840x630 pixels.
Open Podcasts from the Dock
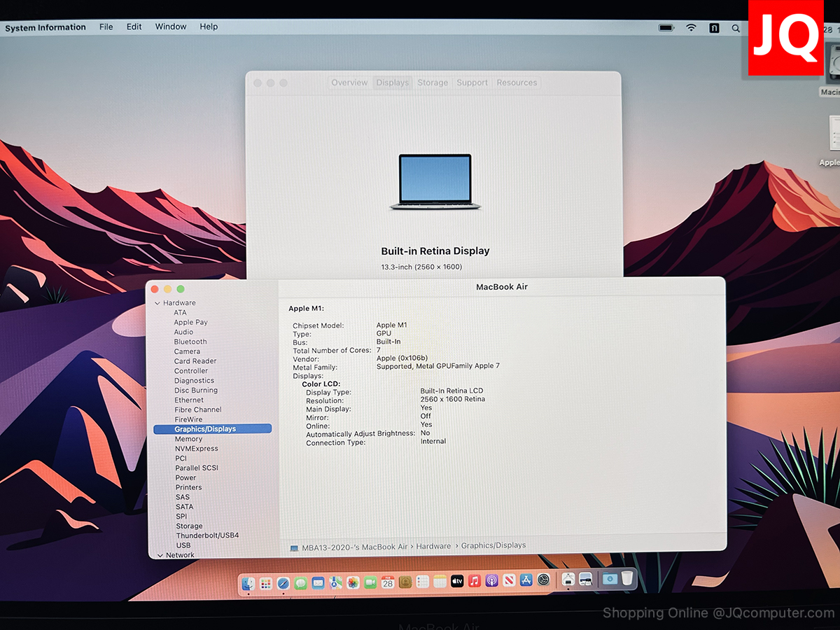[491, 582]
